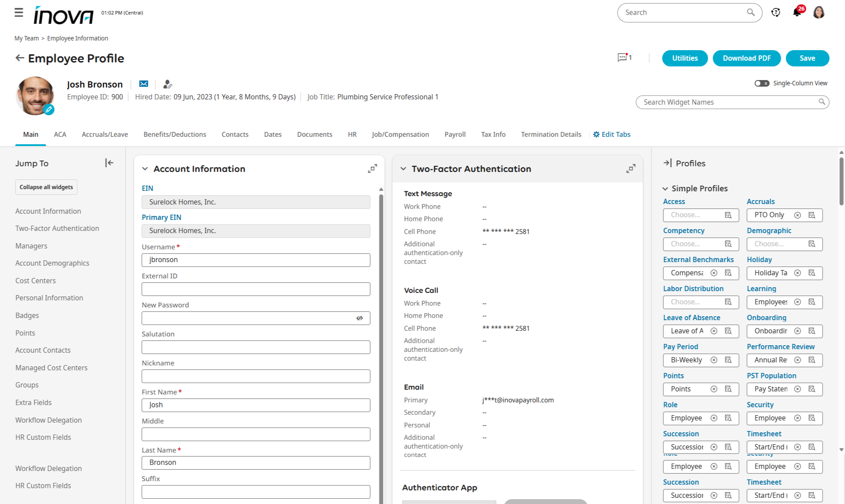Viewport: 845px width, 504px height.
Task: Jump to Personal Information section
Action: point(49,298)
